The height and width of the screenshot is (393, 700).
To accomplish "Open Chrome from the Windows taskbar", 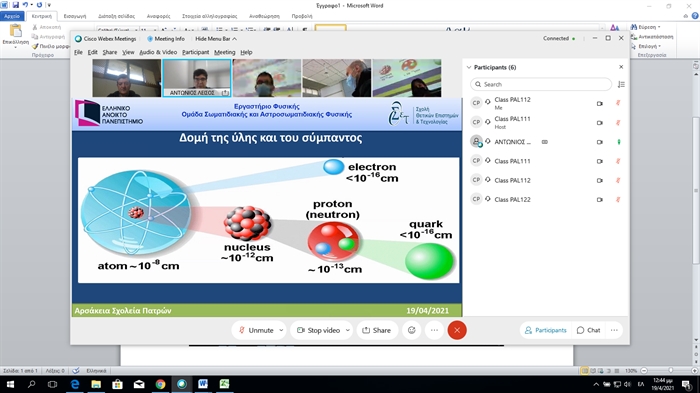I will [160, 384].
